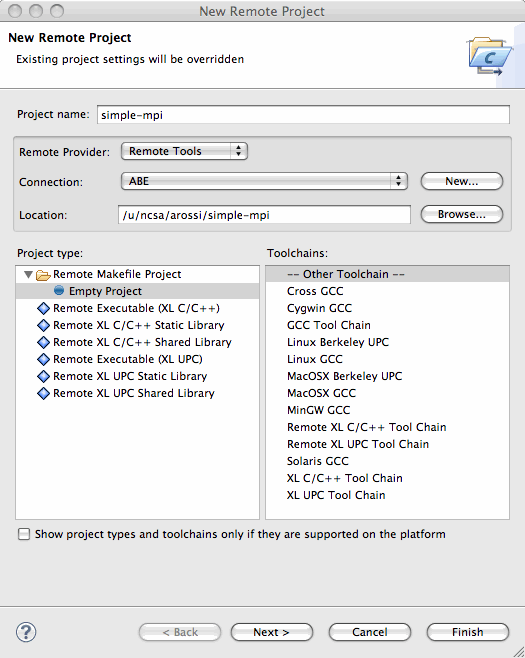This screenshot has height=658, width=525.
Task: Click diamond icon for Remote Executable (XL UPC)
Action: pyautogui.click(x=43, y=359)
